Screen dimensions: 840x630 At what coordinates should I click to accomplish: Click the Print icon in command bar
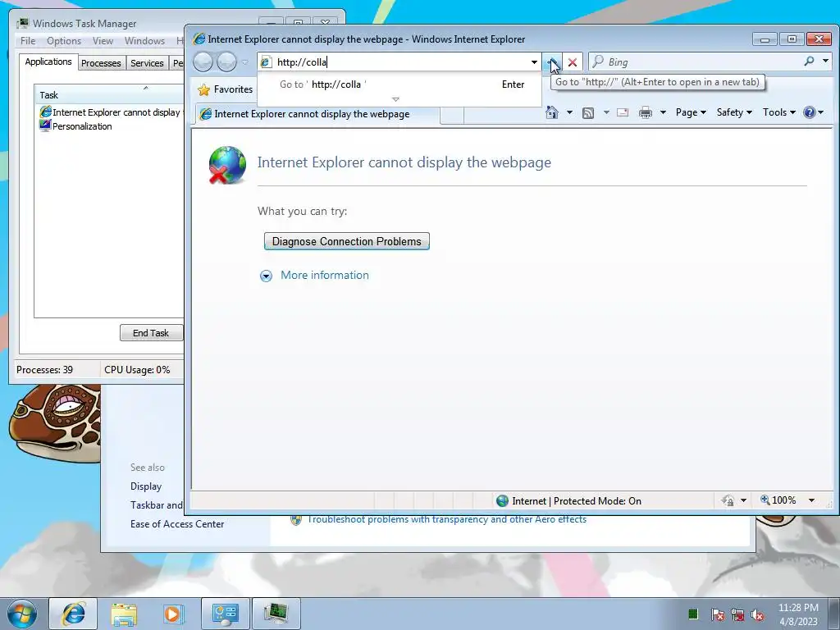tap(646, 112)
